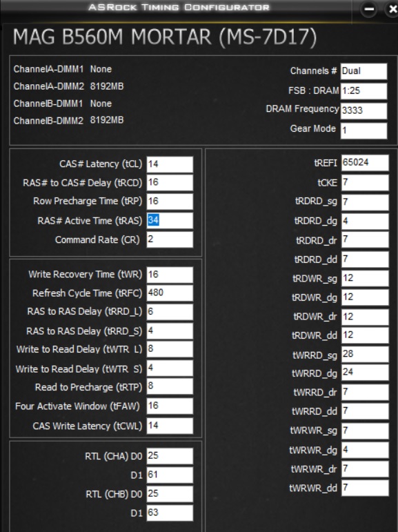Click the ChannelB-DIMM2 8192MB value
The height and width of the screenshot is (532, 398).
[x=106, y=120]
